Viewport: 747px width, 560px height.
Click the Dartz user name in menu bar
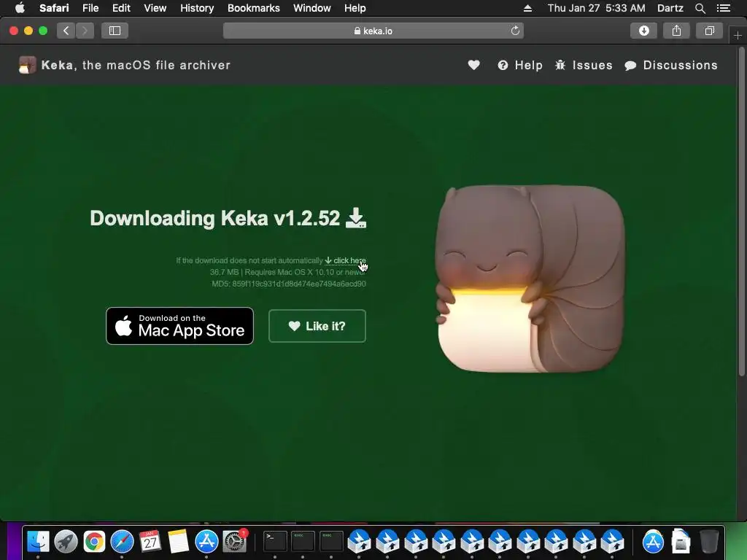[x=670, y=8]
